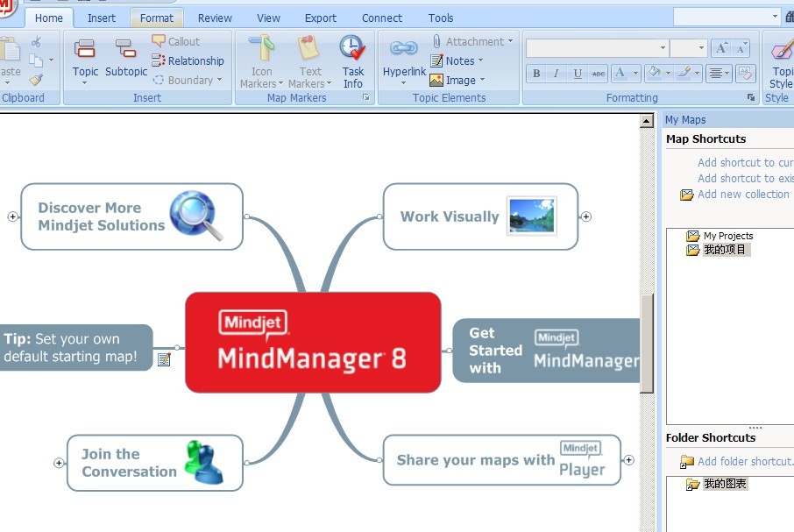
Task: Grow the font size
Action: (720, 48)
